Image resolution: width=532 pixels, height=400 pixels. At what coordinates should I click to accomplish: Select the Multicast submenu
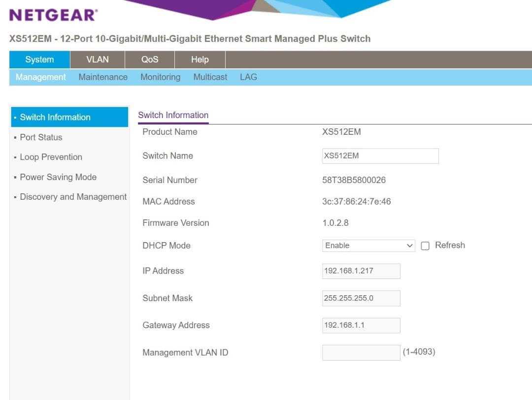[210, 77]
